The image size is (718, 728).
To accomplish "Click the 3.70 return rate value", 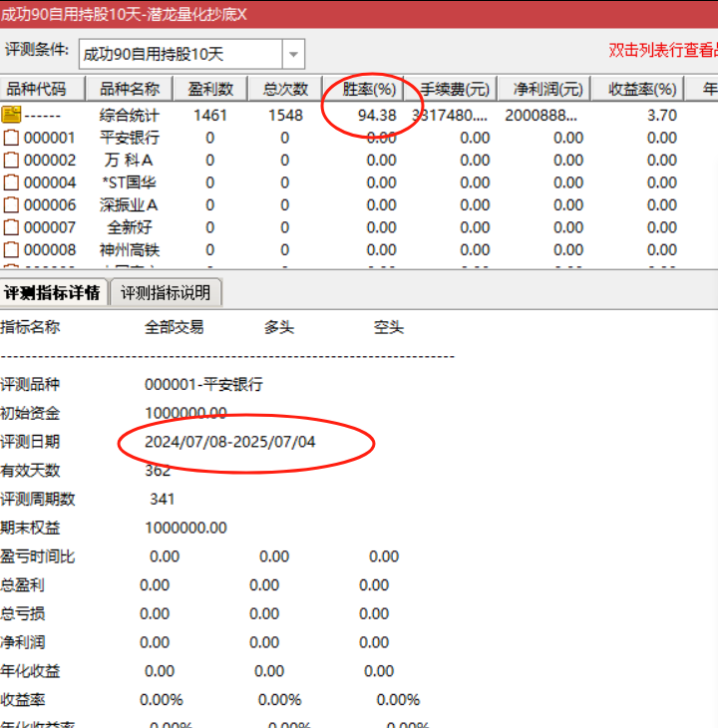I will [x=662, y=115].
